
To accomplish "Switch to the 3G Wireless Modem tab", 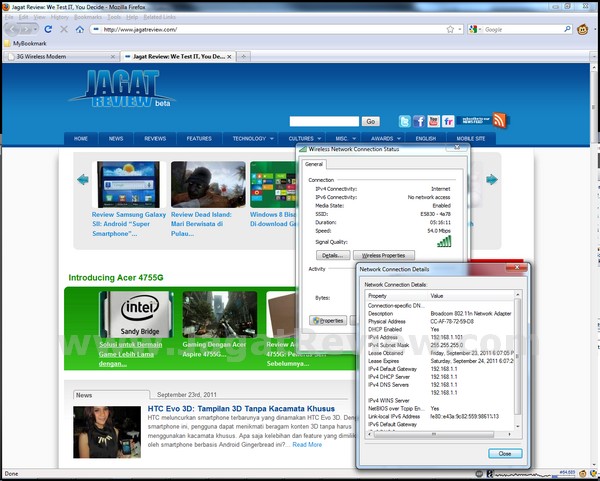I will 60,56.
